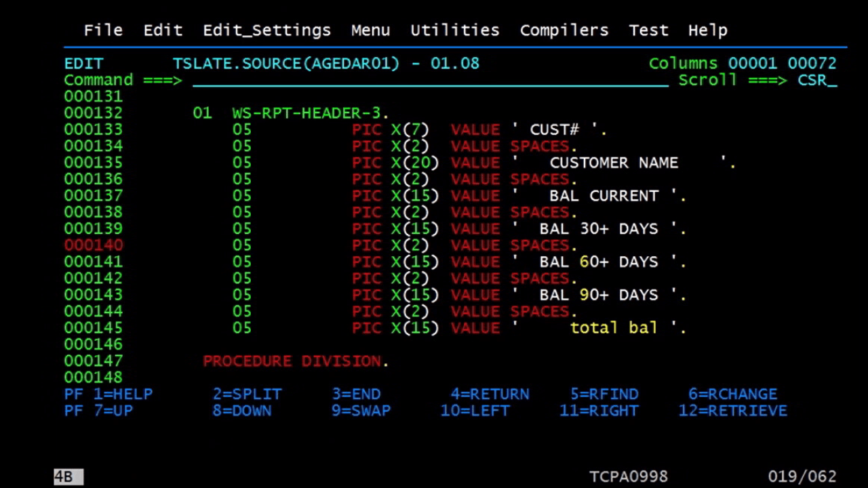Click the 'total bal' value text
The image size is (868, 488).
614,328
